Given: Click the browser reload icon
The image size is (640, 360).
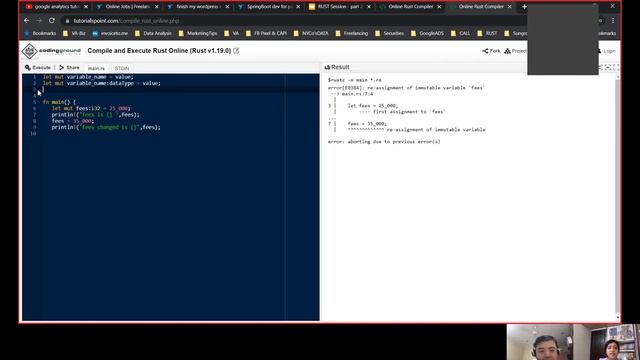Looking at the screenshot, I should click(x=52, y=20).
